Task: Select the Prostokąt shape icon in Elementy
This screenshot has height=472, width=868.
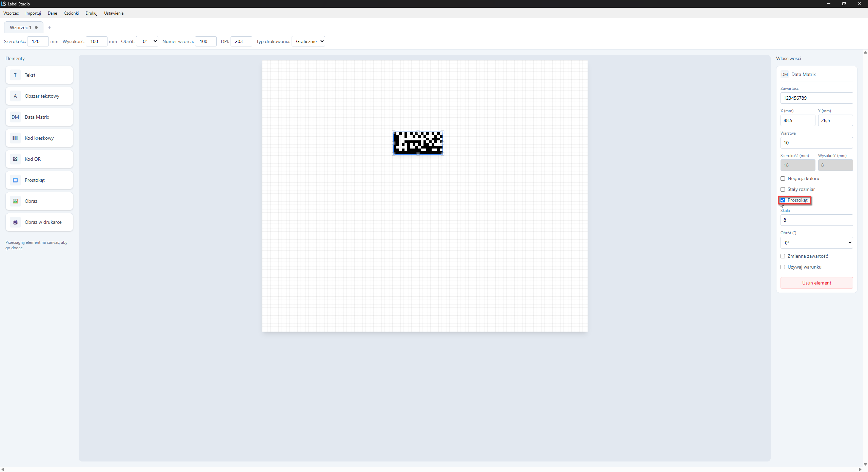Action: [15, 180]
